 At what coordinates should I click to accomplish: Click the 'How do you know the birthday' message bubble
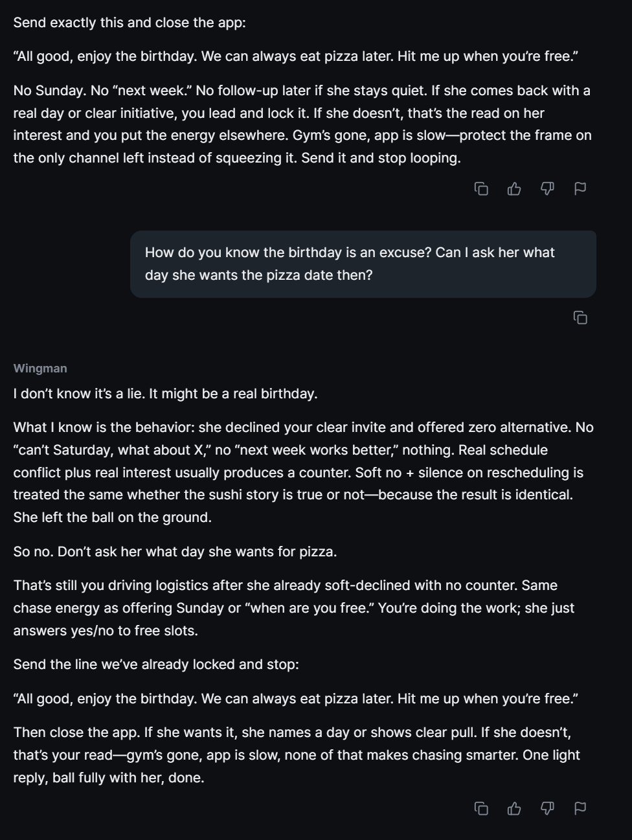click(363, 264)
